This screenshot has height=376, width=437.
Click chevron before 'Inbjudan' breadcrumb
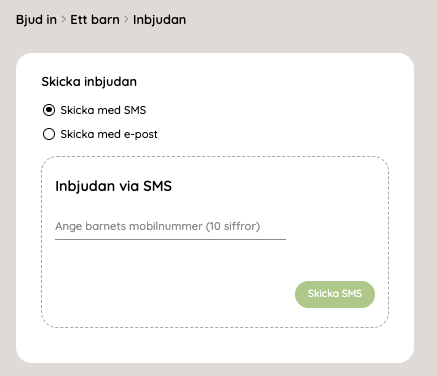point(126,20)
